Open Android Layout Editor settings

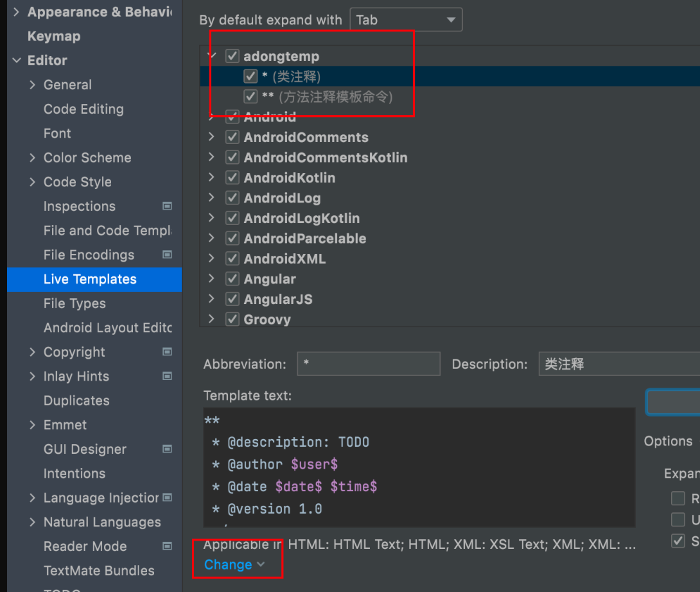(x=108, y=328)
